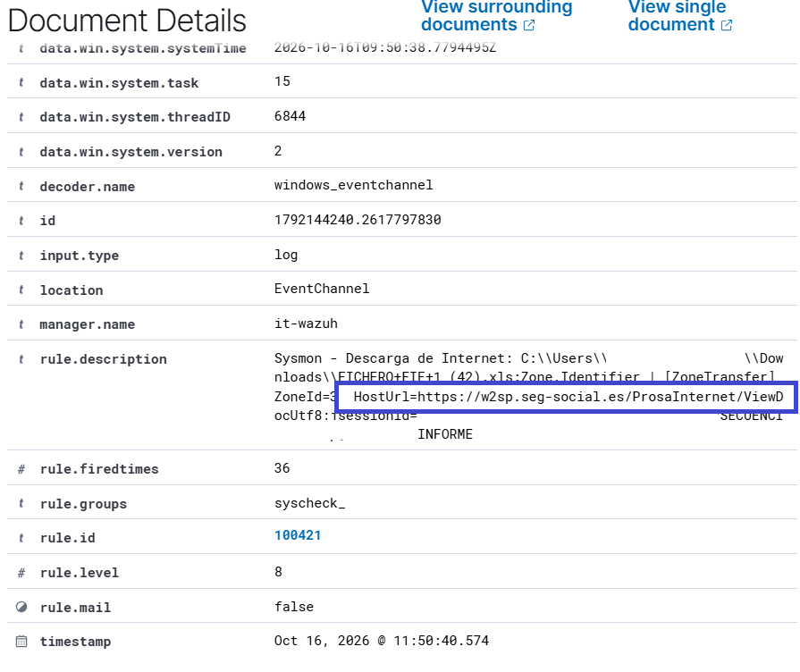800x672 pixels.
Task: Select the rule.groups field name
Action: click(x=83, y=504)
